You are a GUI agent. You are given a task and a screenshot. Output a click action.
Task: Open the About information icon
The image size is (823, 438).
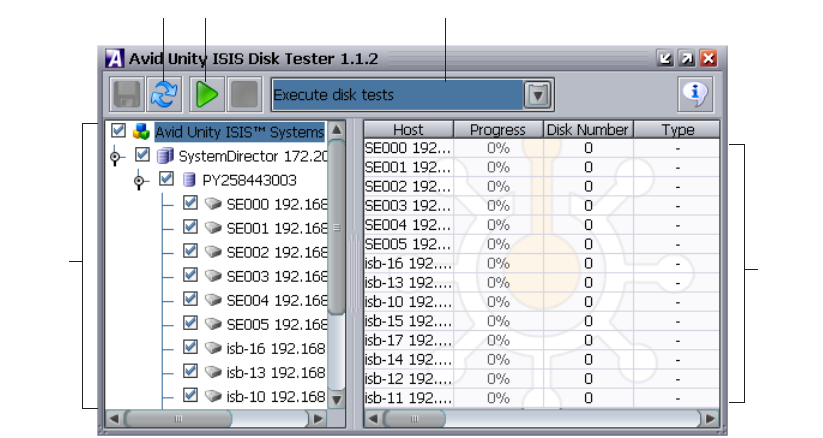(695, 95)
